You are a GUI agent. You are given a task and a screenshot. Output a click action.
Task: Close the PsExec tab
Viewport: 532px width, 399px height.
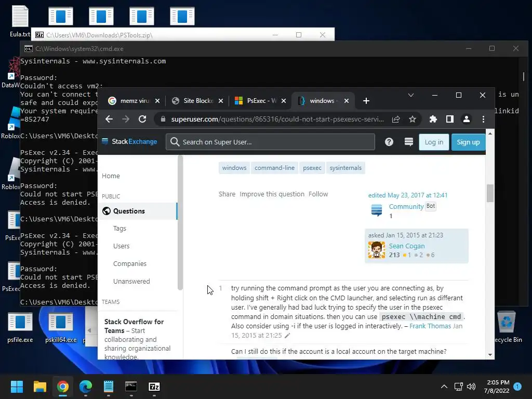[284, 101]
